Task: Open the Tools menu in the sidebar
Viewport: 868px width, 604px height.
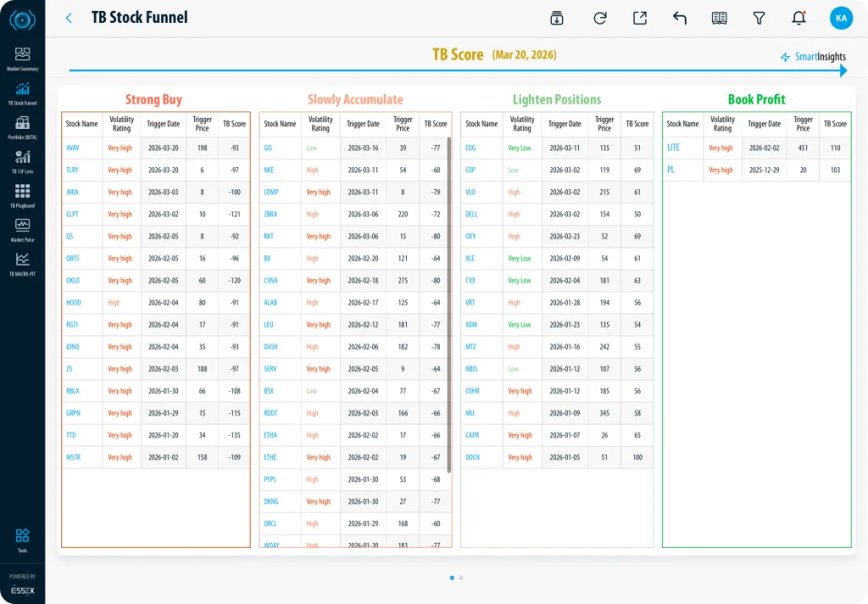Action: pyautogui.click(x=22, y=540)
